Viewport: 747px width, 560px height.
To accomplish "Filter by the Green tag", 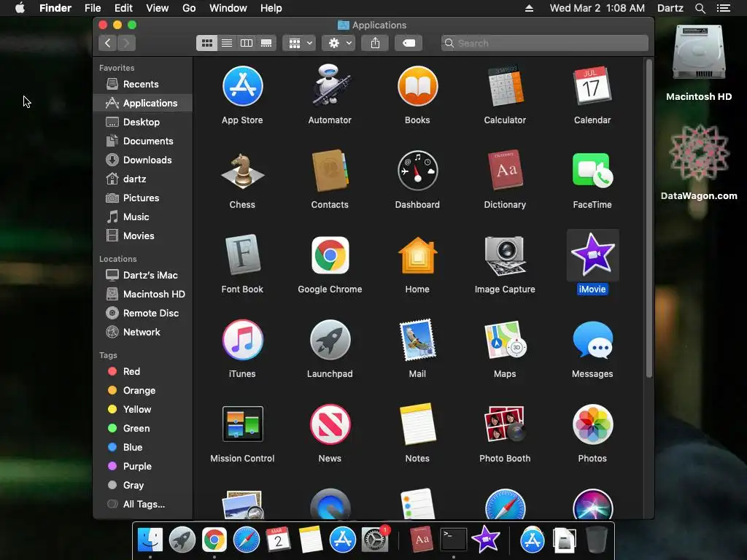I will click(143, 429).
